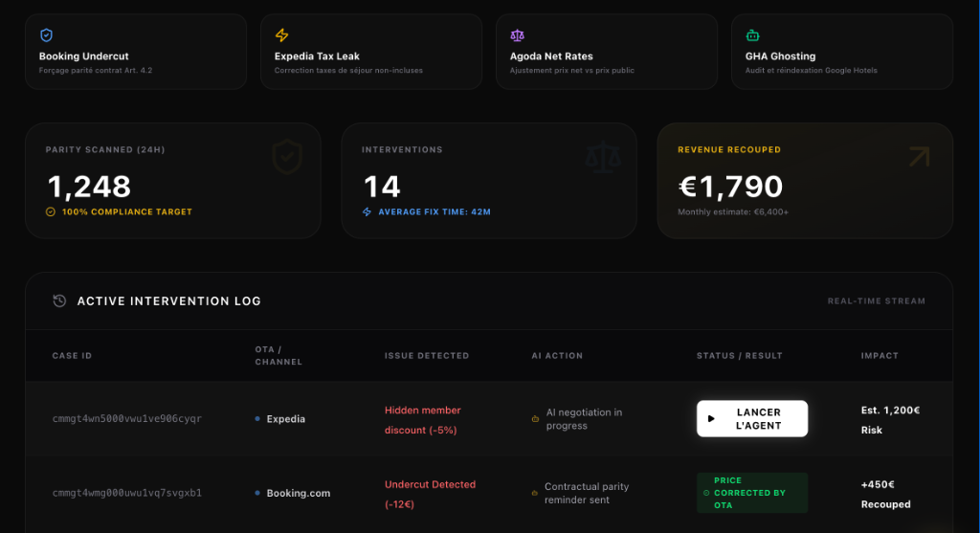This screenshot has height=533, width=980.
Task: Click the bot icon beside Contractual parity reminder sent
Action: click(x=534, y=493)
